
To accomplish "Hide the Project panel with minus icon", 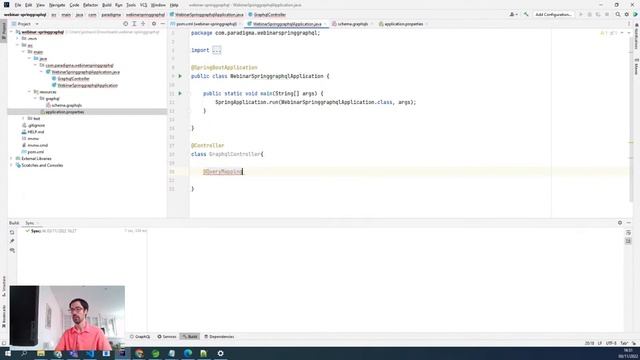I will click(x=162, y=24).
